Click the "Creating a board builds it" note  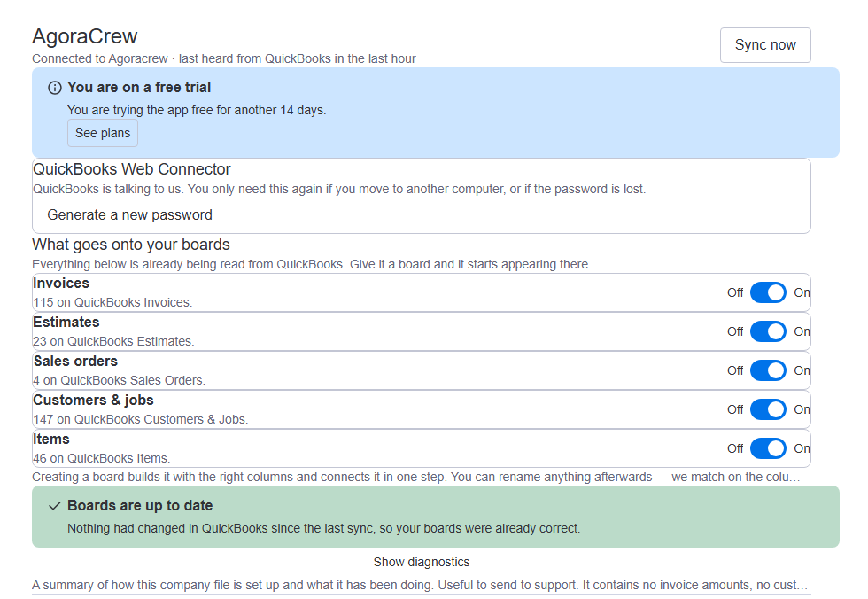point(416,478)
